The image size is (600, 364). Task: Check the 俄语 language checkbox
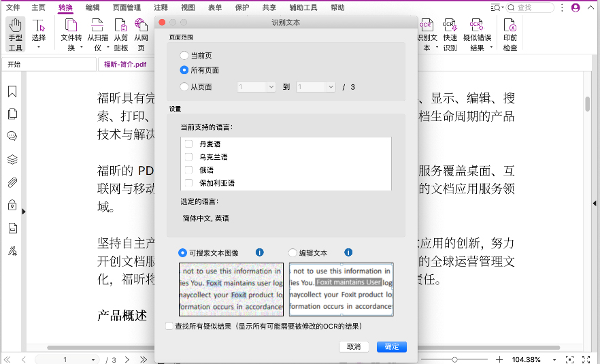188,170
